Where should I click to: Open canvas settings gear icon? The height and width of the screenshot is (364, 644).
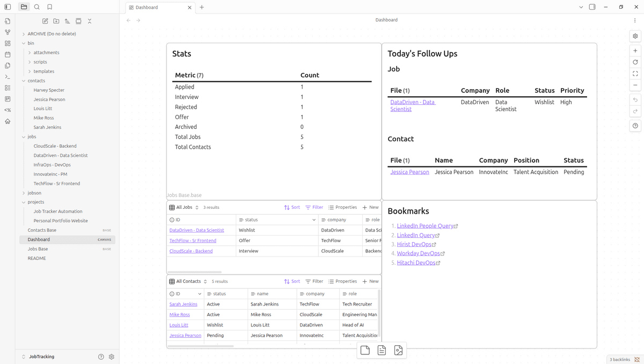tap(635, 36)
